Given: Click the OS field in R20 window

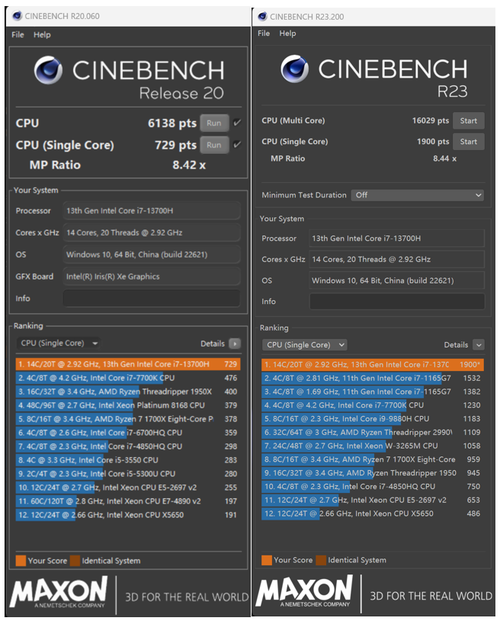Looking at the screenshot, I should [x=151, y=254].
